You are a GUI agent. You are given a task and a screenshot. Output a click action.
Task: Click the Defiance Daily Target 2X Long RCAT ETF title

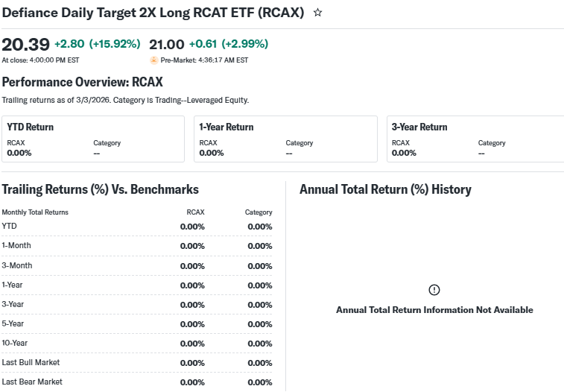(x=153, y=13)
